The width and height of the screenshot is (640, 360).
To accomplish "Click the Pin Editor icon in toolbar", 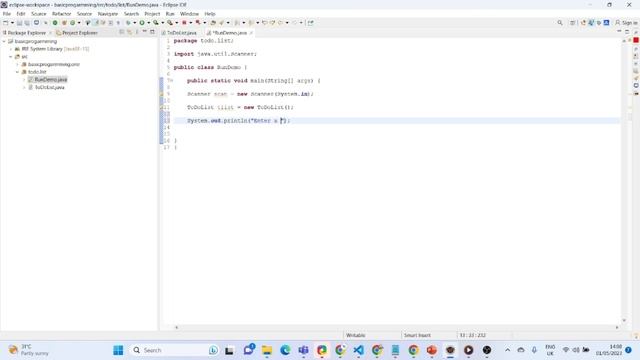I will pyautogui.click(x=311, y=23).
